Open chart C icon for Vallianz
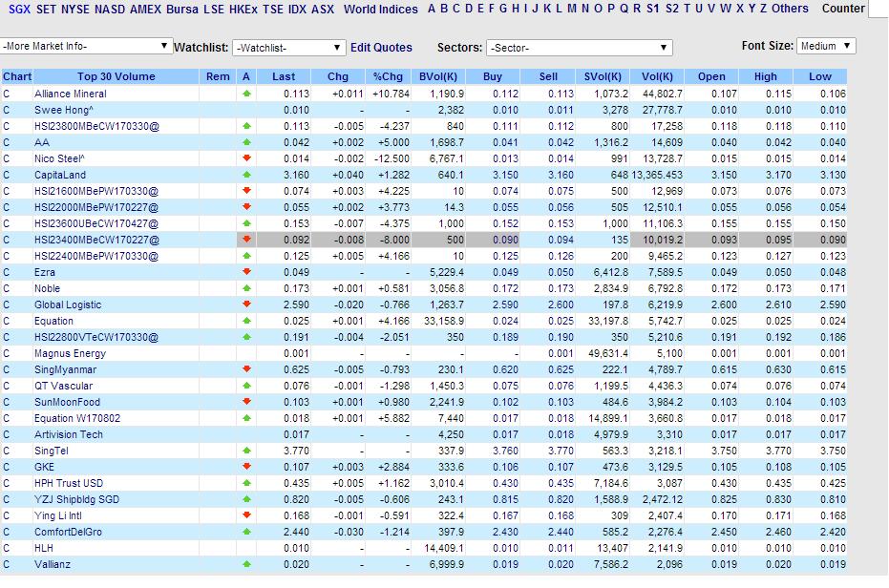Screen dimensions: 889x588 pyautogui.click(x=7, y=564)
